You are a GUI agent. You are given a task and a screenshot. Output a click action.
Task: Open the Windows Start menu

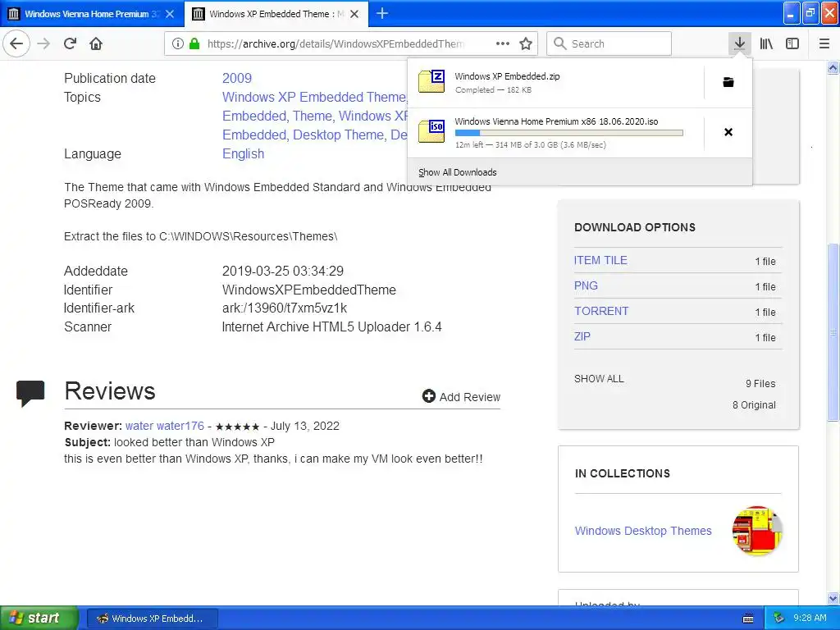(x=39, y=618)
